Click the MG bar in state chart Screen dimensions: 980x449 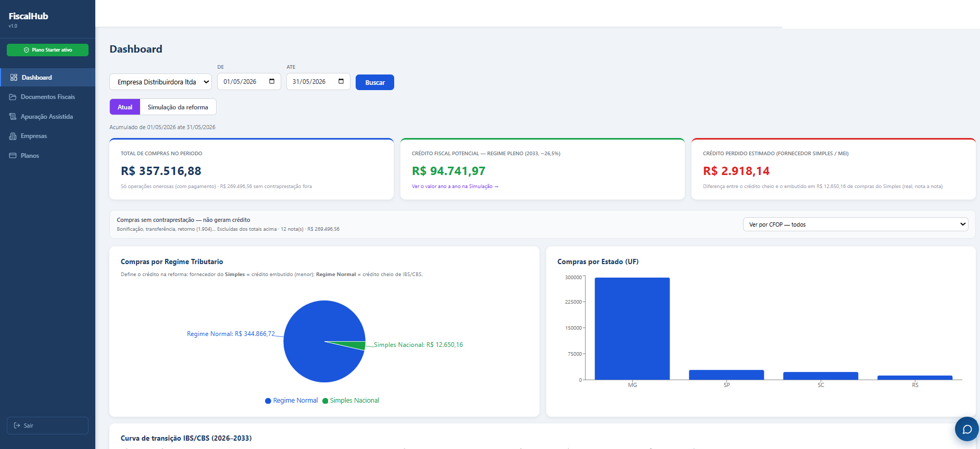pos(632,329)
